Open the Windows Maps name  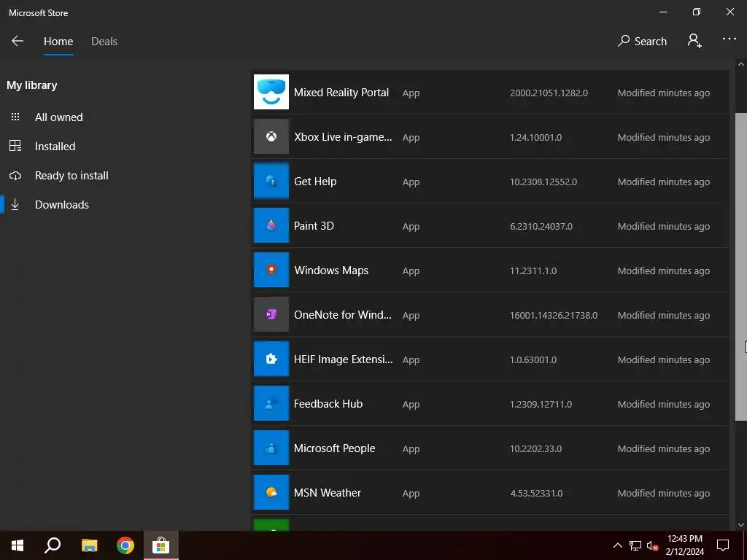coord(331,271)
